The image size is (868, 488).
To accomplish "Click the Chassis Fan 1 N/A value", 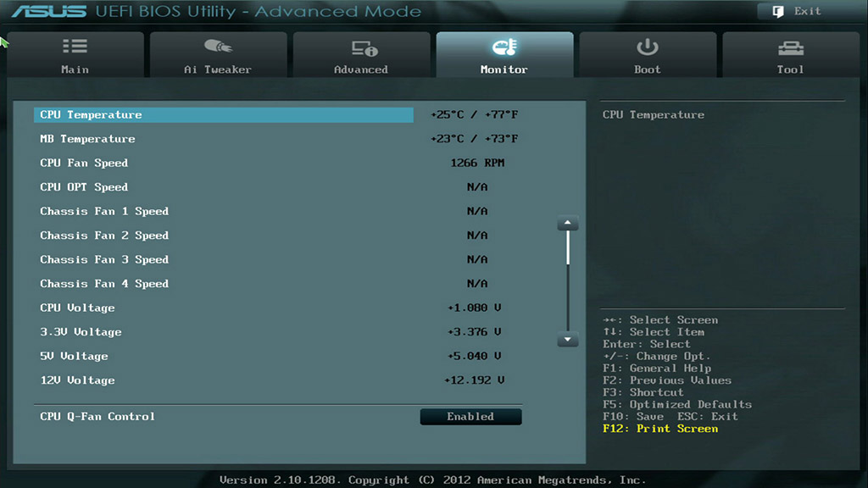I will click(477, 211).
